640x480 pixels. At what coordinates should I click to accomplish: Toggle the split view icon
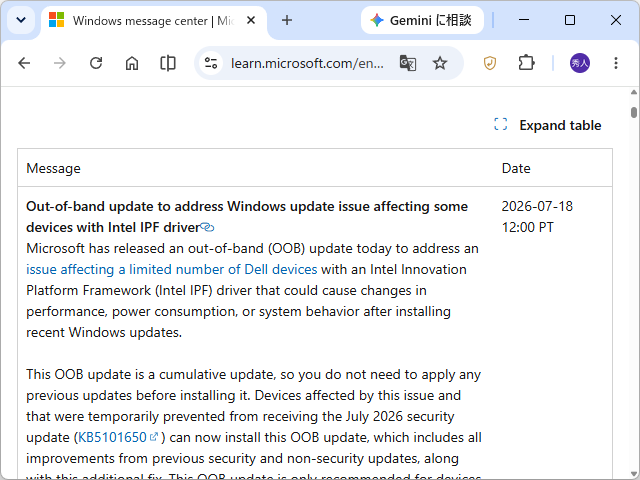168,63
